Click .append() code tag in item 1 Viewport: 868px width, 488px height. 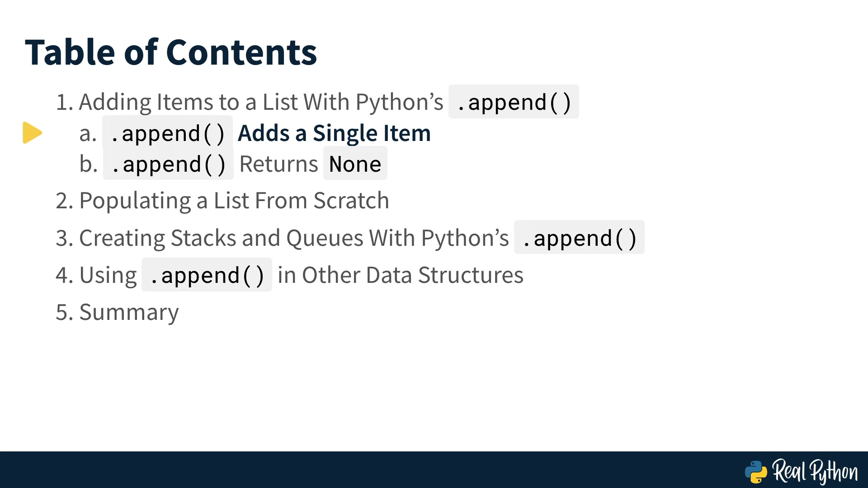pos(514,102)
